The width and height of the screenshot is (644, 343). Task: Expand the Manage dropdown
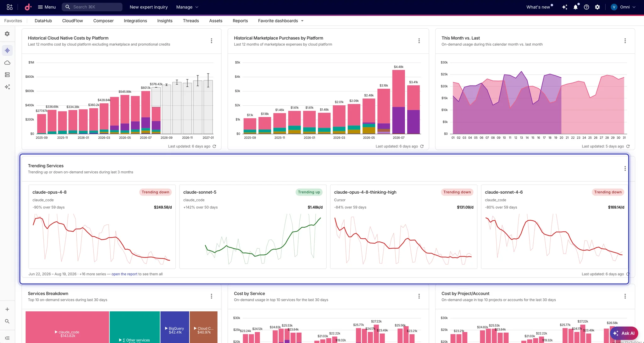point(187,7)
